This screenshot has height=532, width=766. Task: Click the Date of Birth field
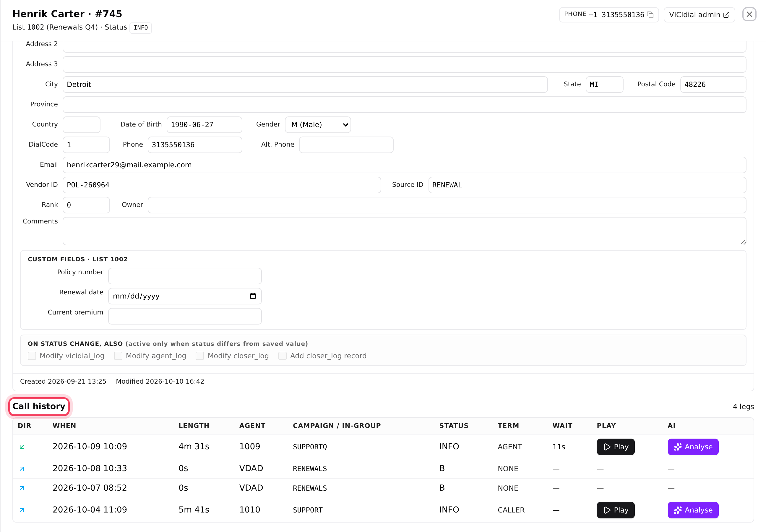(204, 125)
